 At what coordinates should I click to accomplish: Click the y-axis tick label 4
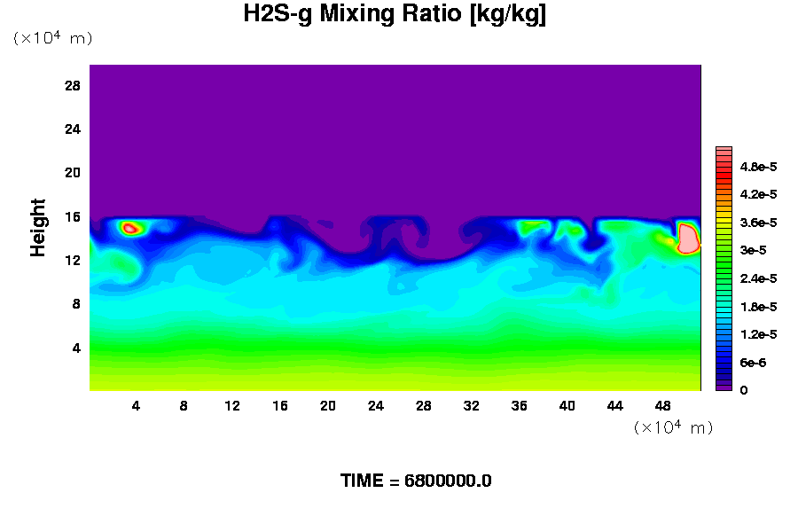point(76,348)
